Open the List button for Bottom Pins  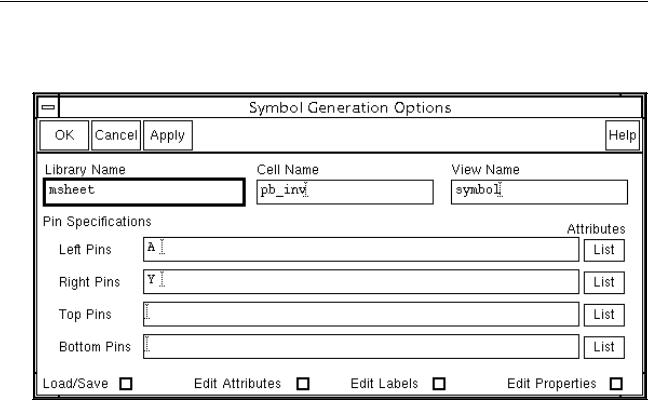click(x=604, y=347)
